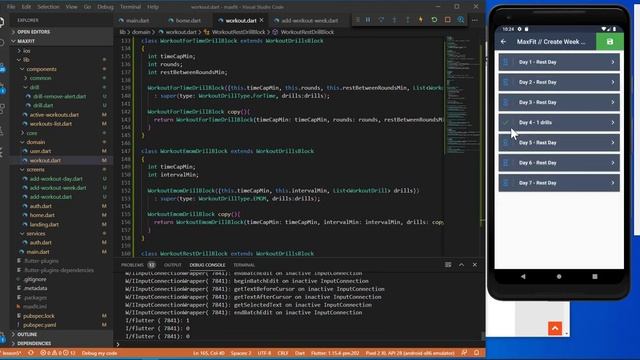Tap the Android emulator back navigation triangle
Screen dimensions: 640x360
(x=523, y=276)
